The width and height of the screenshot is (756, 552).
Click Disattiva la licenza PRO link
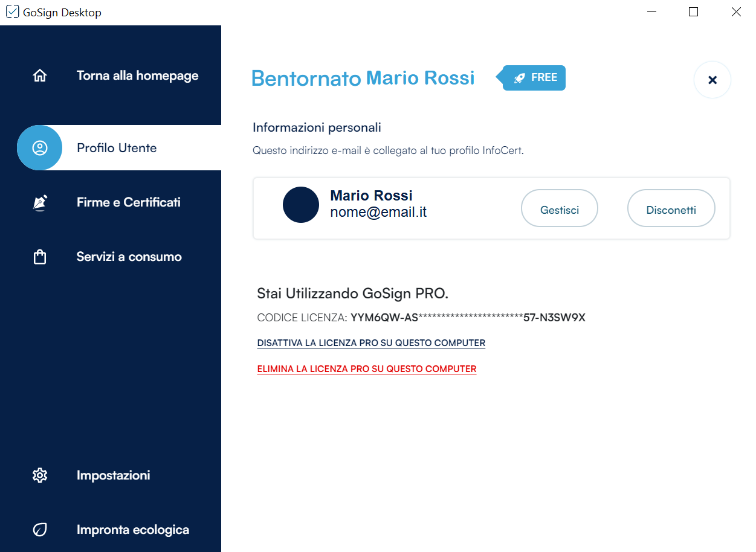[x=371, y=343]
